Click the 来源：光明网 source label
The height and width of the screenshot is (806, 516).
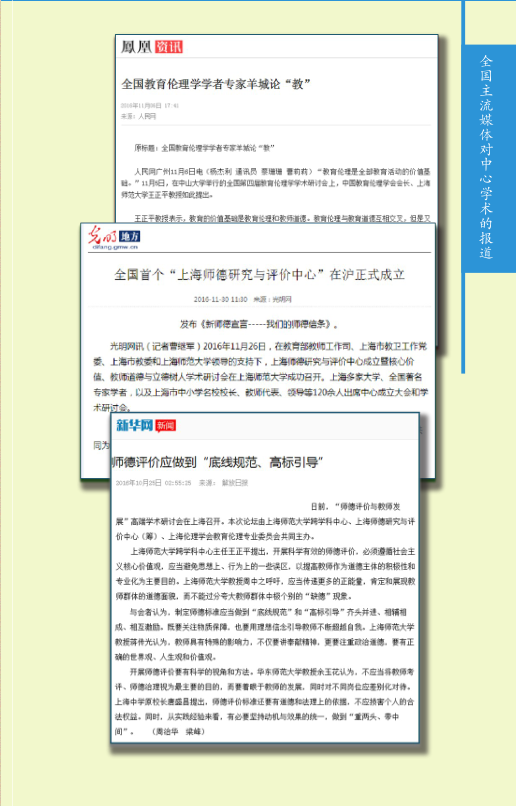[x=272, y=299]
